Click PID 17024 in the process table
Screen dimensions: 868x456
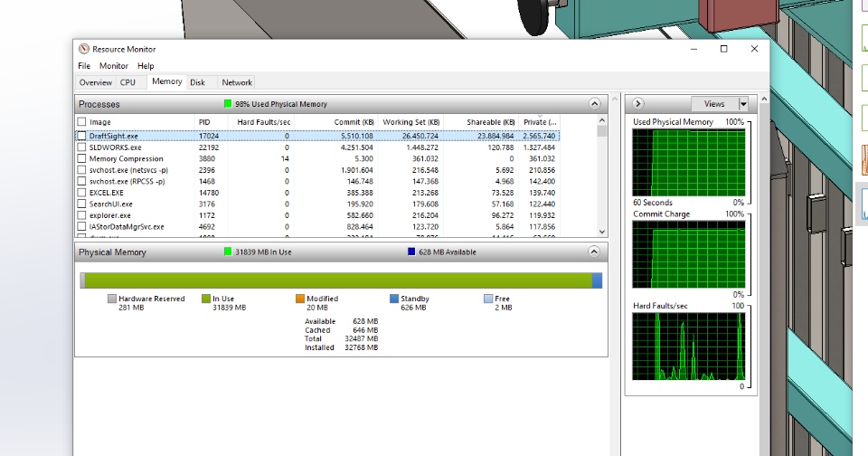[209, 136]
